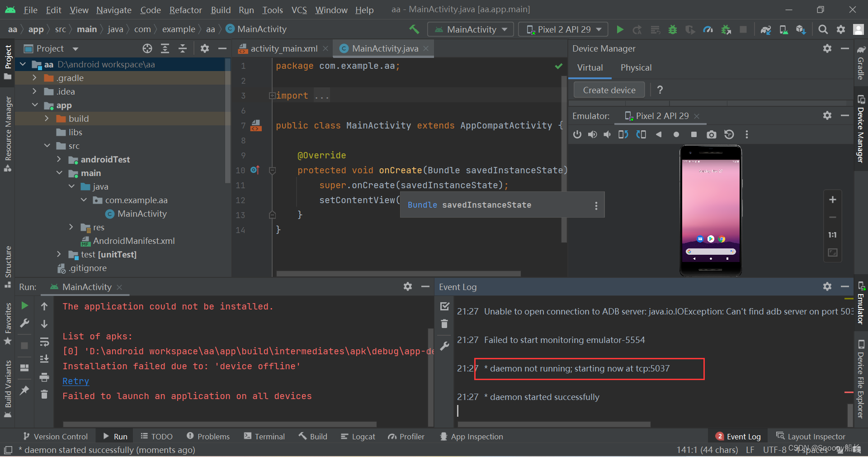
Task: Open Search Everywhere magnifier icon
Action: pos(823,29)
